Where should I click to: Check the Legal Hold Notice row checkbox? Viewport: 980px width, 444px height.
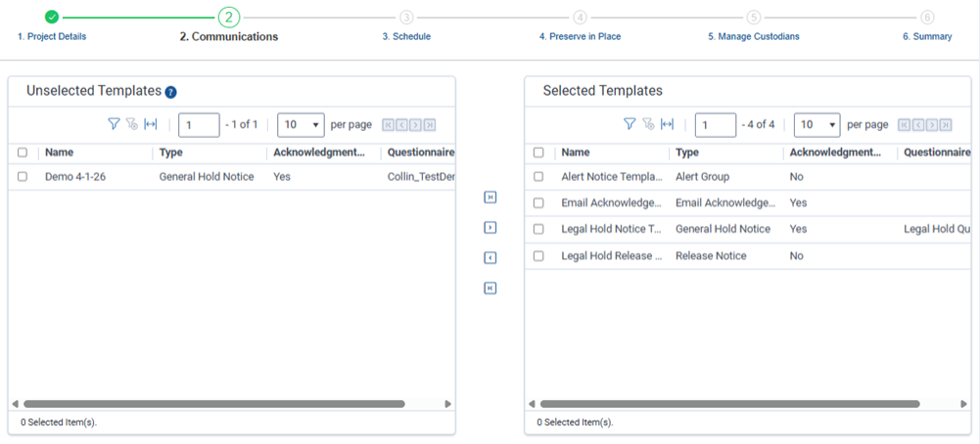[x=538, y=229]
